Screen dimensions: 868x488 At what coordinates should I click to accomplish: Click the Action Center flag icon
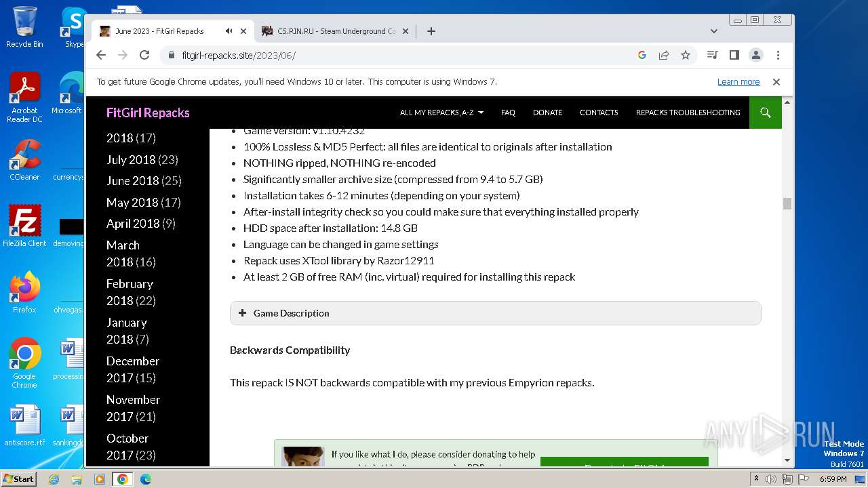coord(803,479)
